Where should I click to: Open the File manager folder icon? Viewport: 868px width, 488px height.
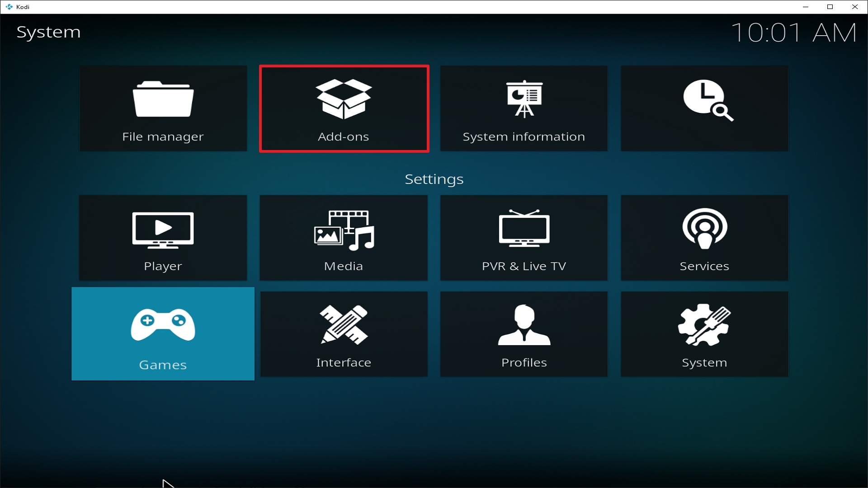tap(163, 99)
